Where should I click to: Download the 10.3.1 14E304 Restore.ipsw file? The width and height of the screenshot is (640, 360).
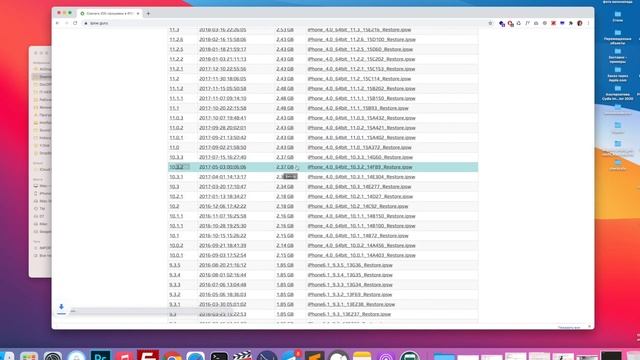(361, 177)
